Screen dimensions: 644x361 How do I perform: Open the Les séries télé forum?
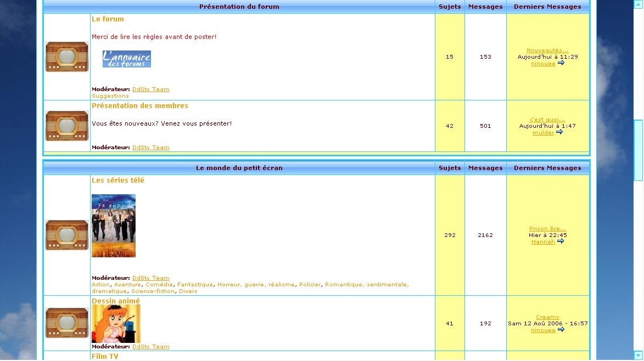pos(118,180)
